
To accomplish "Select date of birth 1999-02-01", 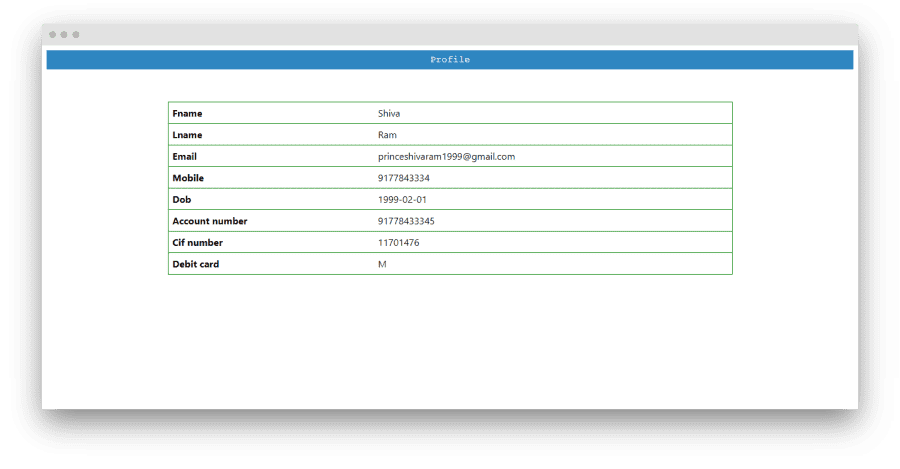I will [x=402, y=200].
